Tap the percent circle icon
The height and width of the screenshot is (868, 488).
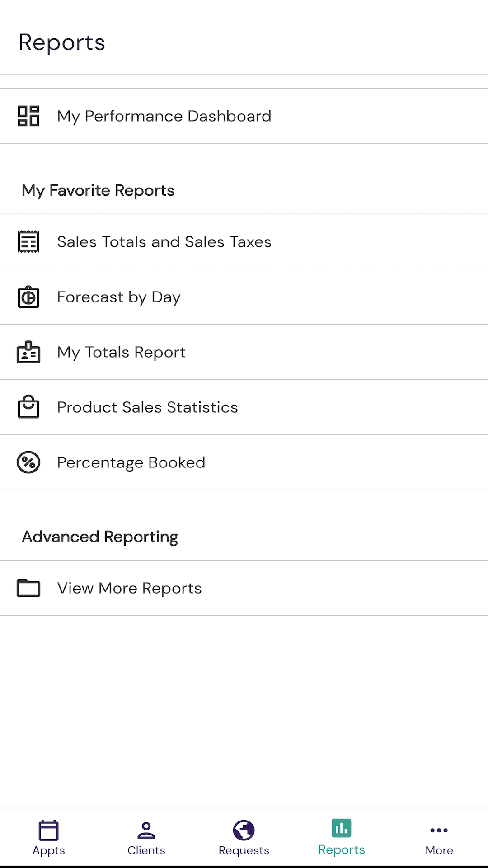pyautogui.click(x=28, y=462)
